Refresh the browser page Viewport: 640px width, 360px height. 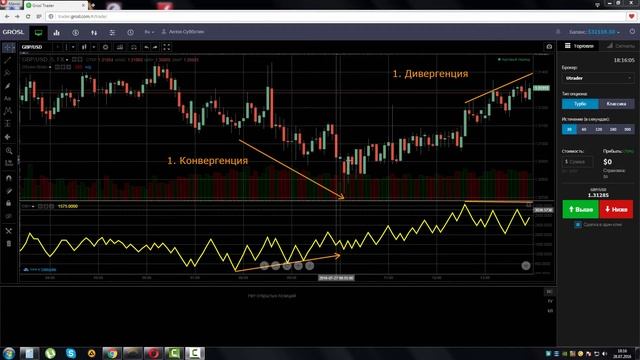coord(28,16)
